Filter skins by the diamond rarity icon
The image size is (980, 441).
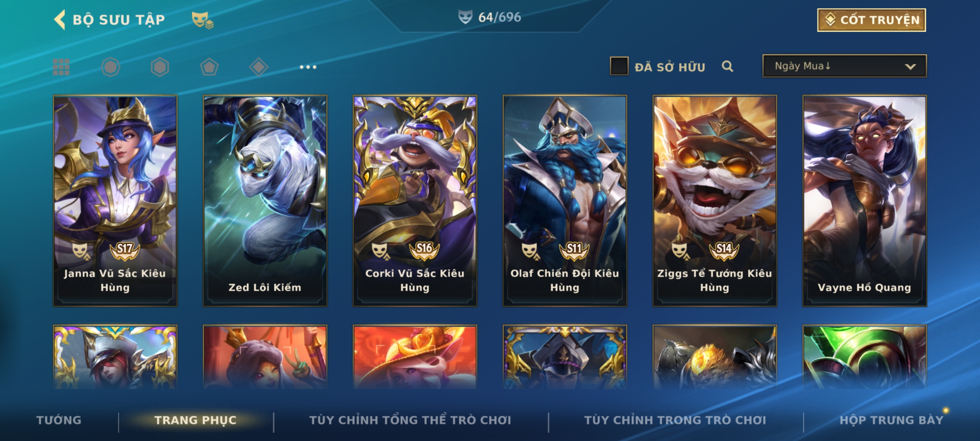[258, 67]
